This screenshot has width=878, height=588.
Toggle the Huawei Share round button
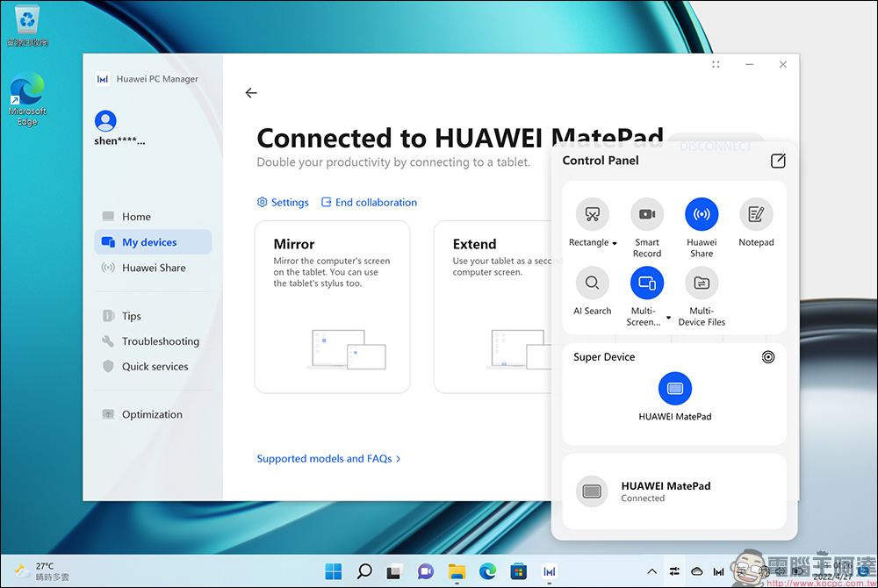click(x=701, y=214)
